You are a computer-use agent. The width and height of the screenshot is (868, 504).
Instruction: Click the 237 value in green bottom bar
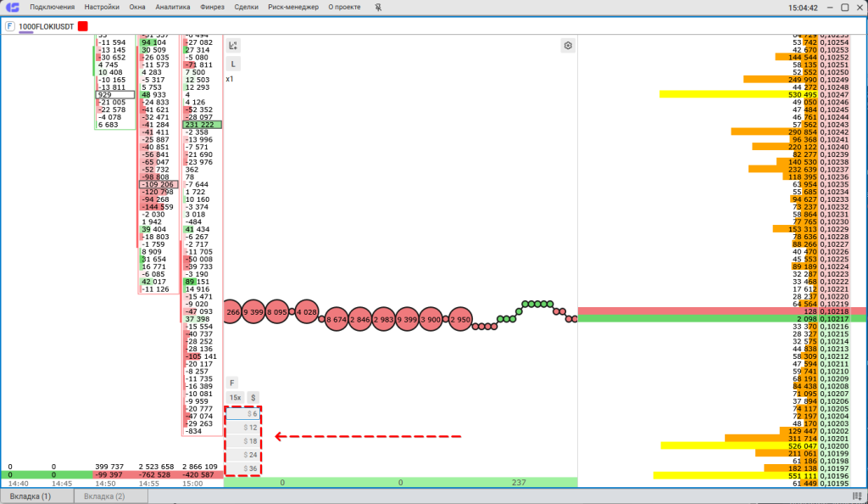pos(519,483)
